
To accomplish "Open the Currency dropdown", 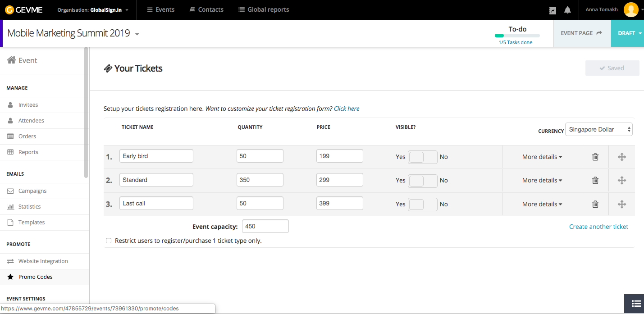I will coord(598,129).
